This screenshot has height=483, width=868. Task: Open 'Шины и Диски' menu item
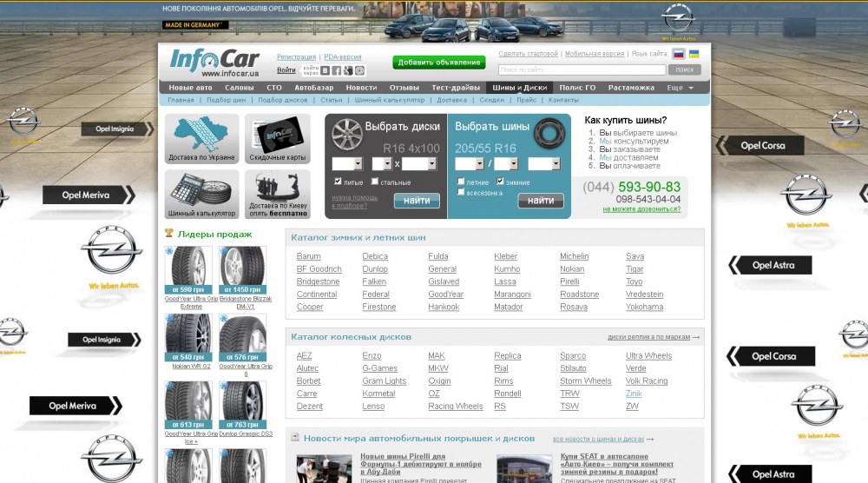[520, 88]
